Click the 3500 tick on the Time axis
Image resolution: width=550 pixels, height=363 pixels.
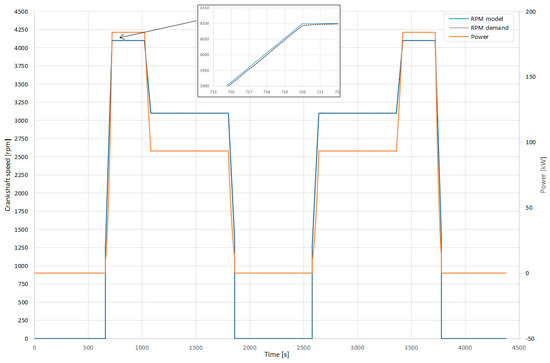(411, 348)
